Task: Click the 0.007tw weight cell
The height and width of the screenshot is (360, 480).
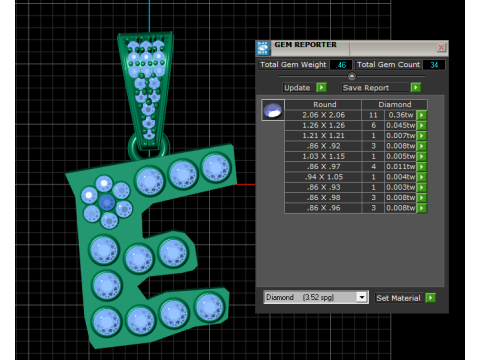Action: click(x=400, y=136)
